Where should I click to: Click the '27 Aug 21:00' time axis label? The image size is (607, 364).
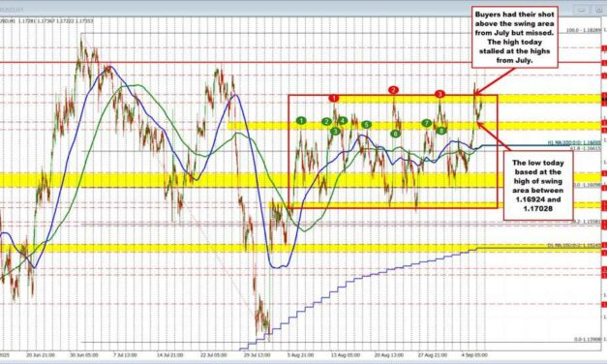[433, 354]
